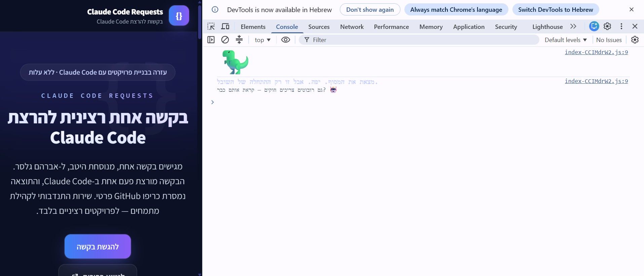Click the 'DevTools is now available in Hebrew' text
This screenshot has height=276, width=644.
[279, 10]
